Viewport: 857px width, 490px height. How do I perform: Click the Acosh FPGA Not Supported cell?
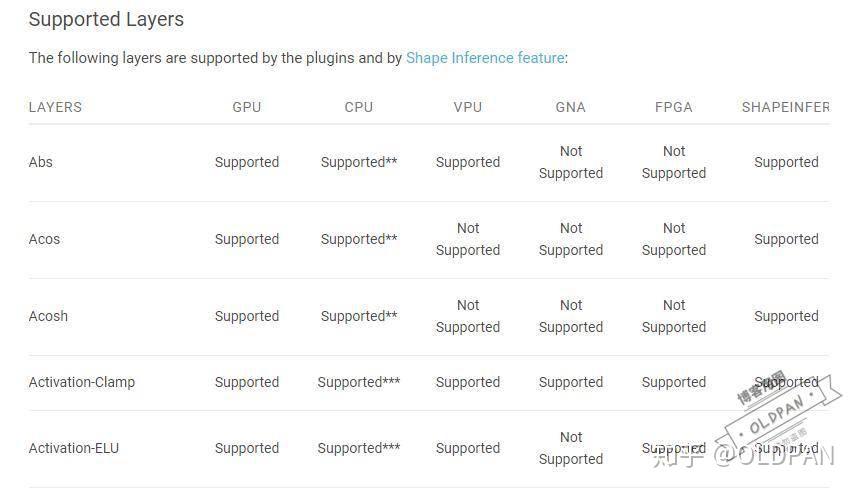pos(674,316)
